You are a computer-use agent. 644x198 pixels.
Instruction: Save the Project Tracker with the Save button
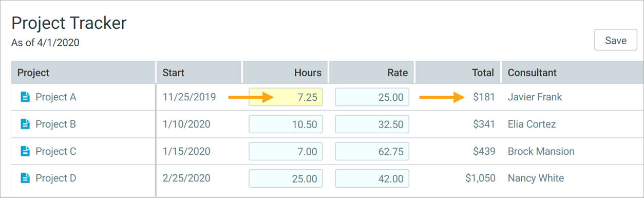point(616,40)
